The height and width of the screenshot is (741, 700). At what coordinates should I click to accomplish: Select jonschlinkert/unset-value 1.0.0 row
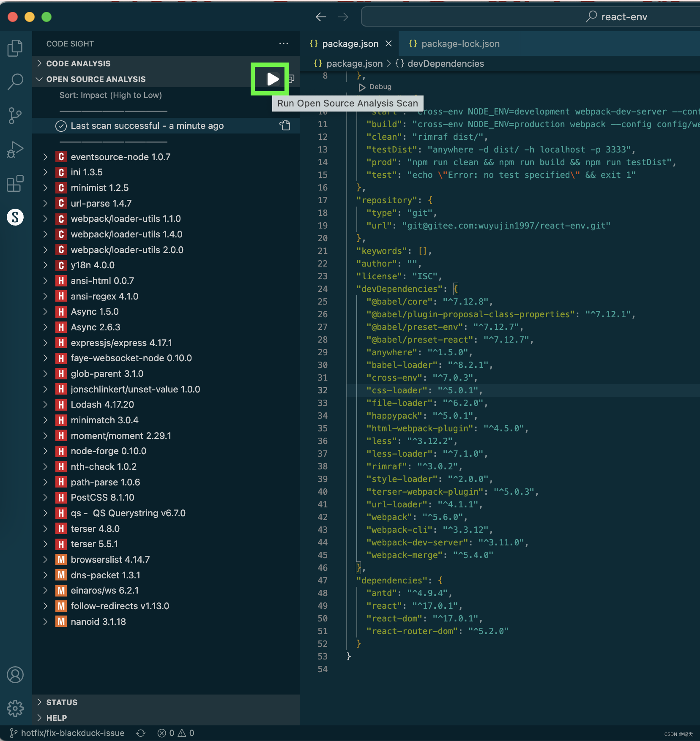166,389
